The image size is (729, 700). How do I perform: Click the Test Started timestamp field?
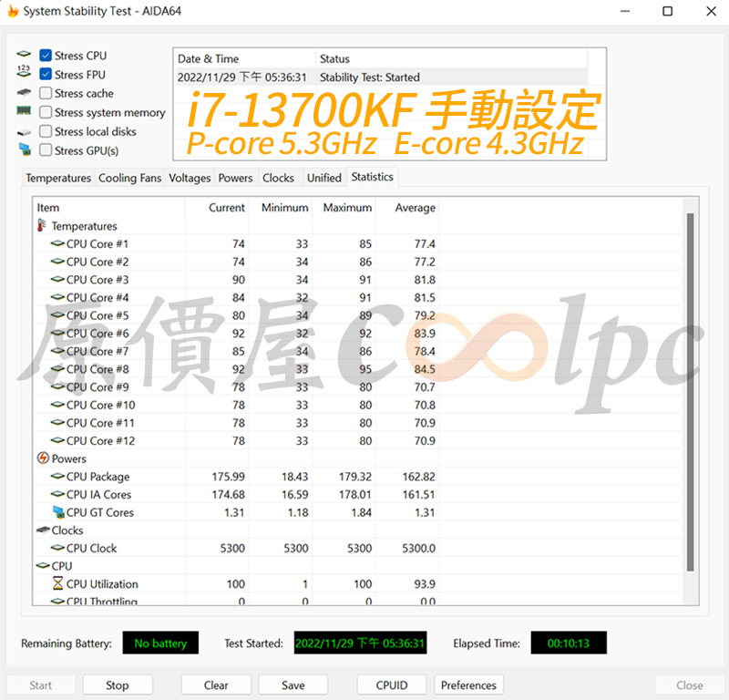tap(360, 643)
